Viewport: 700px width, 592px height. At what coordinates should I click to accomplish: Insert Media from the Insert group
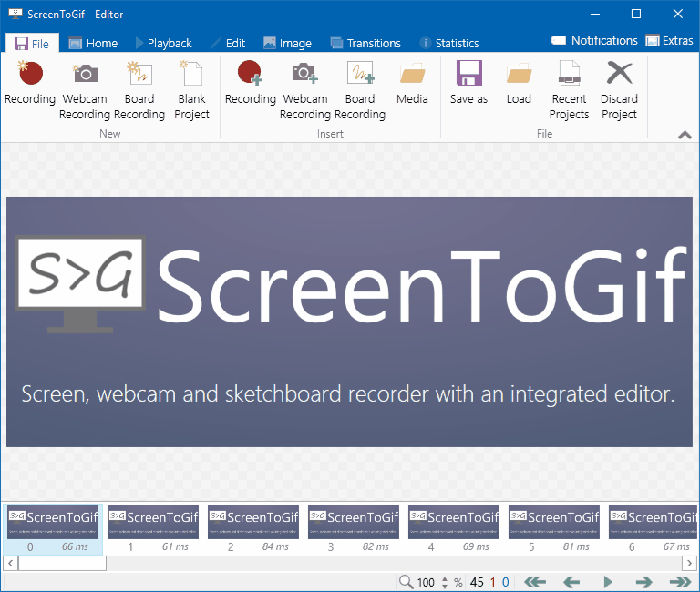pyautogui.click(x=412, y=83)
